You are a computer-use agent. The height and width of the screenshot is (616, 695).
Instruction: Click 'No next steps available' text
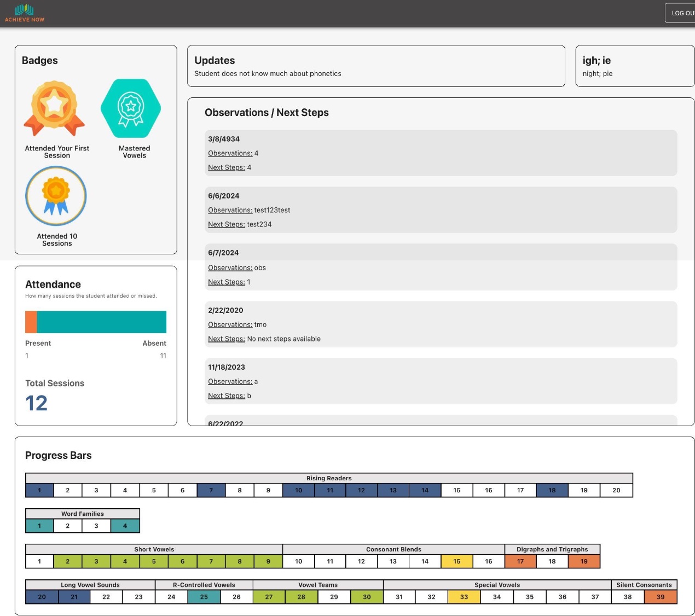[x=284, y=339]
